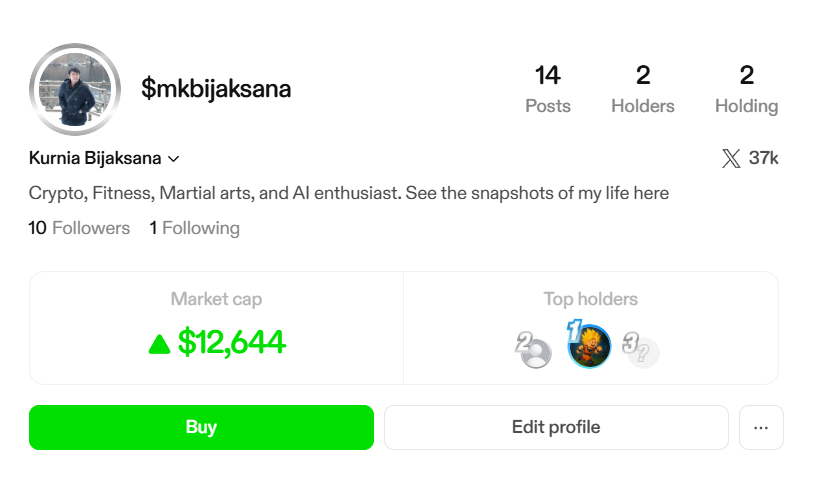Open the 2 Holding stat
Image resolution: width=823 pixels, height=490 pixels.
(x=746, y=89)
